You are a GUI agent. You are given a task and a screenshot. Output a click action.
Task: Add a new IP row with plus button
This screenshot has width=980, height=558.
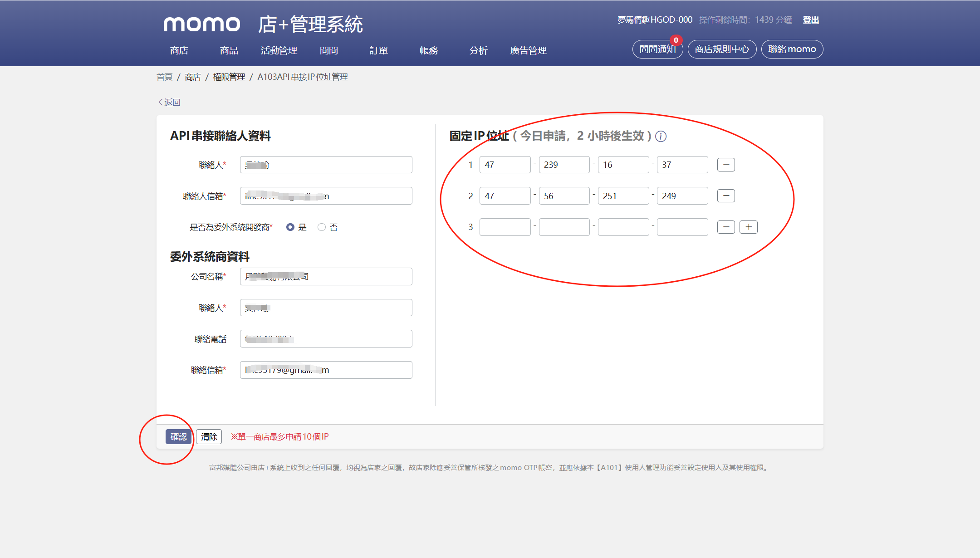749,227
